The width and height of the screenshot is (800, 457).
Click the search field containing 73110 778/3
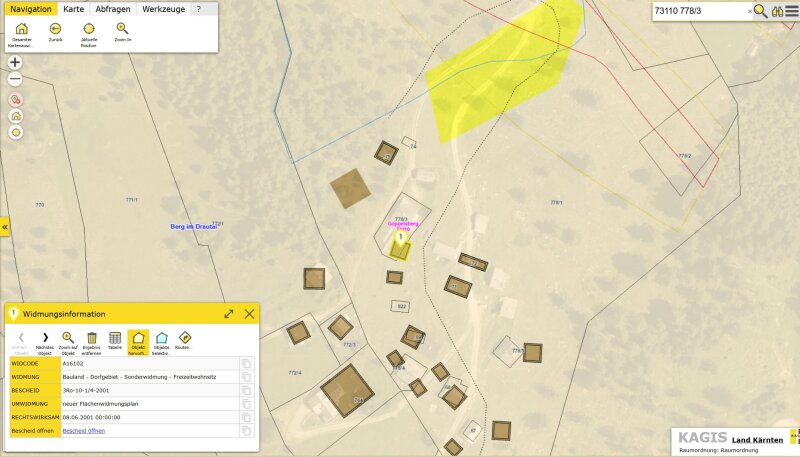697,11
